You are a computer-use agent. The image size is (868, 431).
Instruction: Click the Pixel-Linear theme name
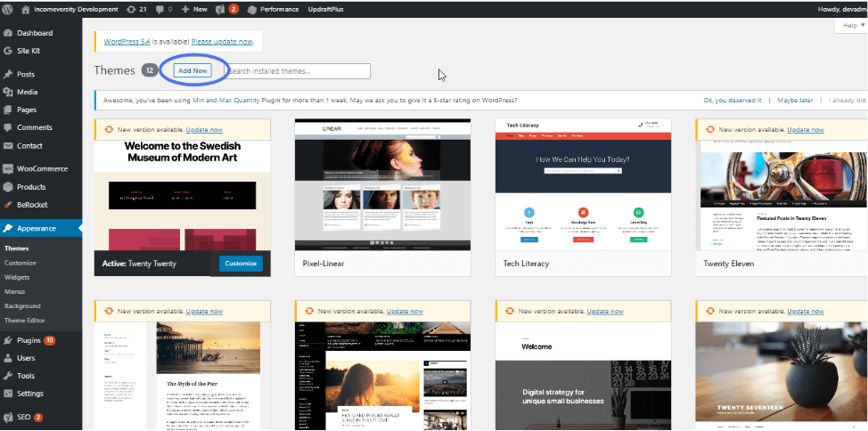point(323,264)
